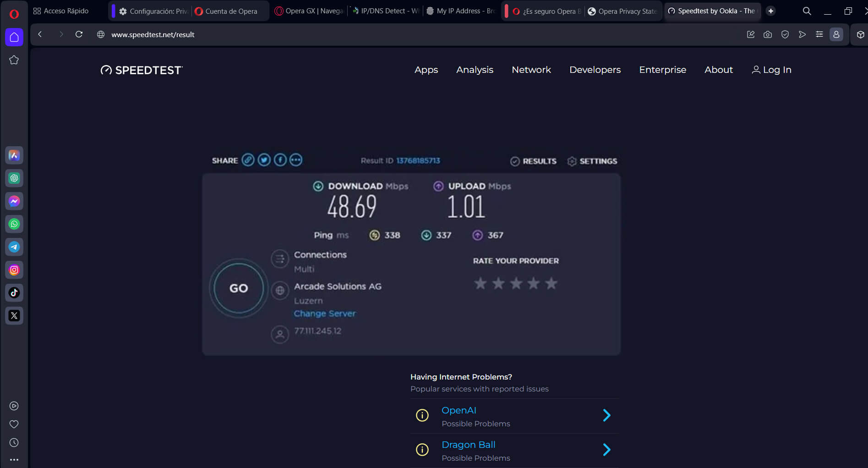Click the Change Server link
This screenshot has height=468, width=868.
click(x=325, y=314)
